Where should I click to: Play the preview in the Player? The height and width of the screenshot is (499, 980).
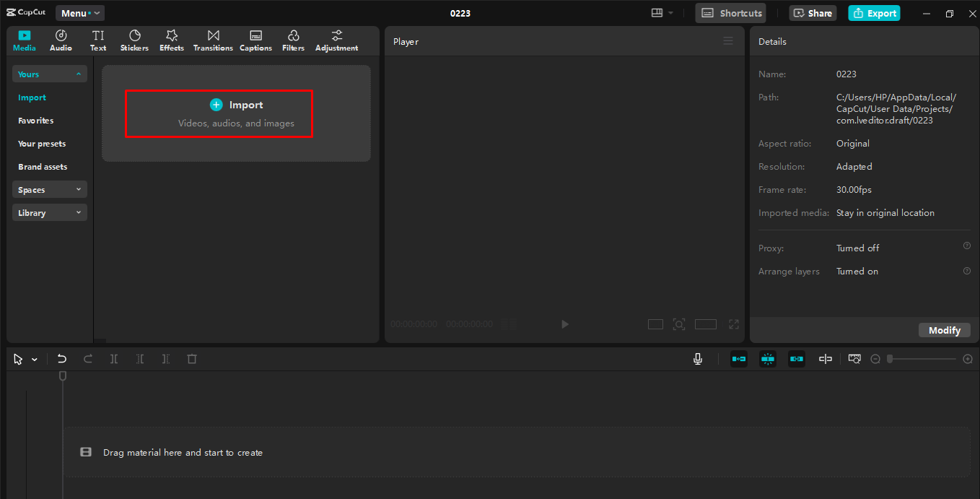point(565,324)
